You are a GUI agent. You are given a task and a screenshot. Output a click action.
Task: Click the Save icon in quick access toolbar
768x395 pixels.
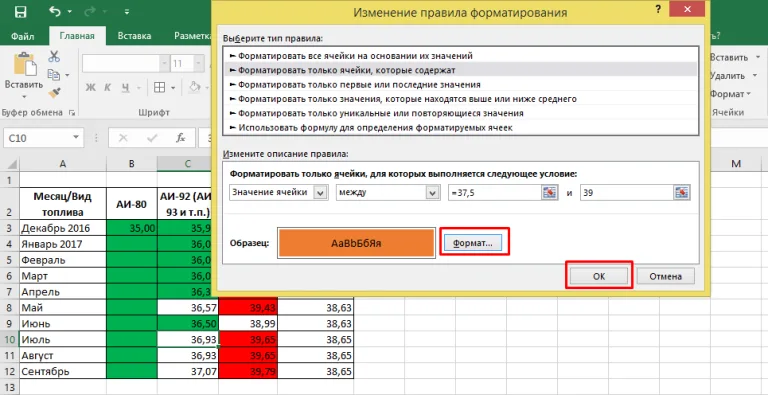21,12
